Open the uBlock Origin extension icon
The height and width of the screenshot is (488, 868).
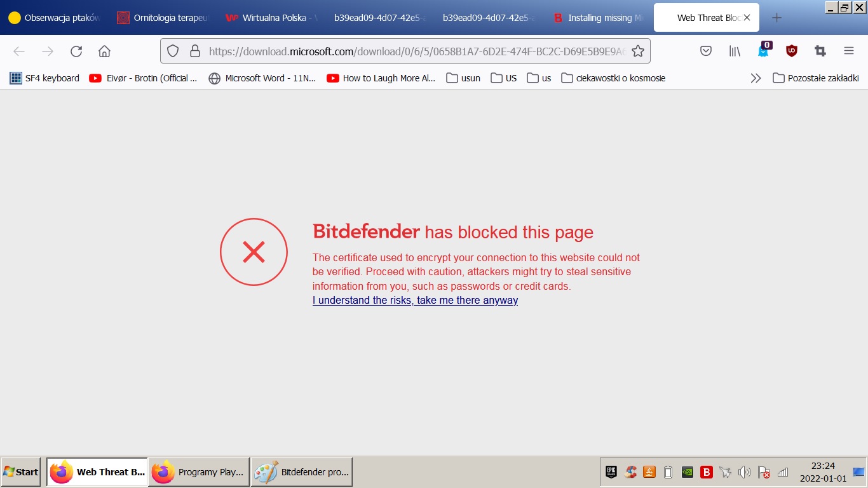pos(792,51)
